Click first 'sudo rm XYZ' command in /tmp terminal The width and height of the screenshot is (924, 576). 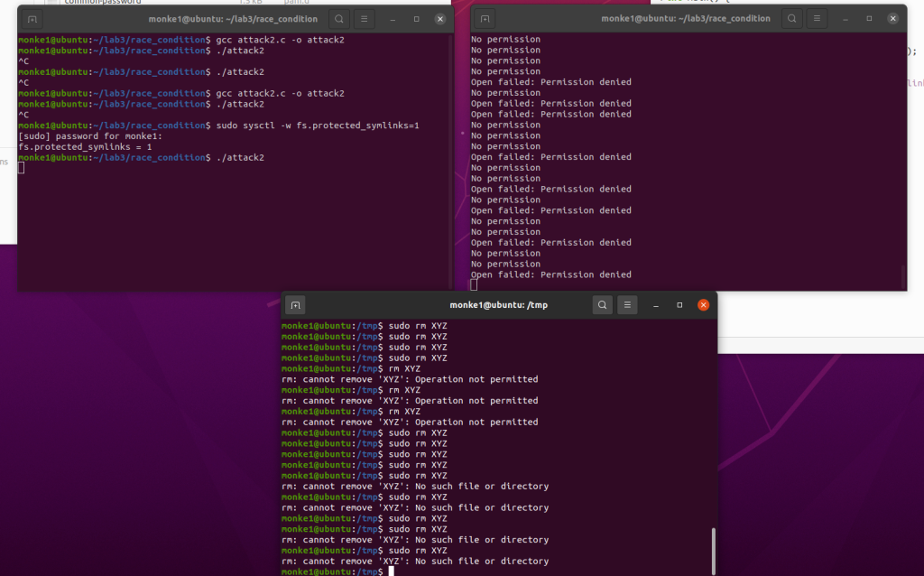[x=418, y=326]
